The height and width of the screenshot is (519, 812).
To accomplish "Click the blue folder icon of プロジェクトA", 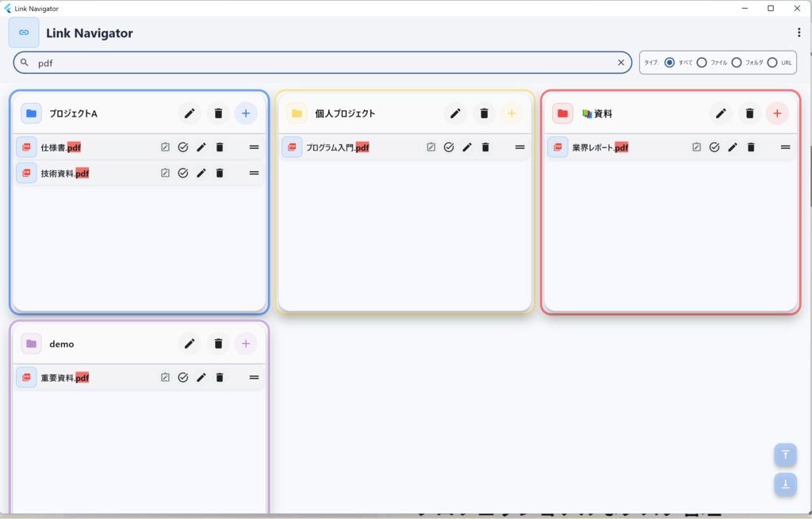I will coord(30,113).
